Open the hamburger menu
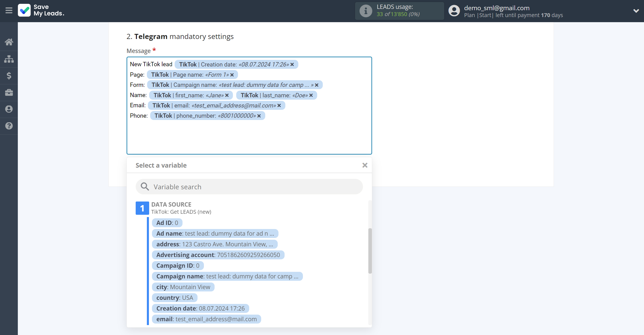This screenshot has width=644, height=335. click(9, 10)
